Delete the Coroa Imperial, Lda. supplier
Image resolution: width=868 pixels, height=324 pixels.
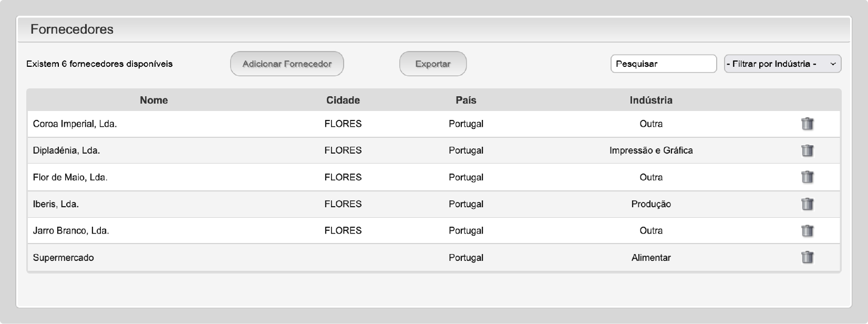[807, 124]
